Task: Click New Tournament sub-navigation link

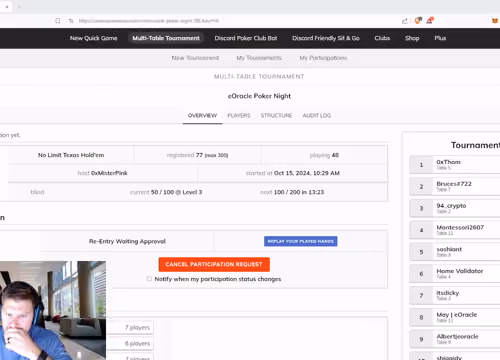Action: coord(195,58)
